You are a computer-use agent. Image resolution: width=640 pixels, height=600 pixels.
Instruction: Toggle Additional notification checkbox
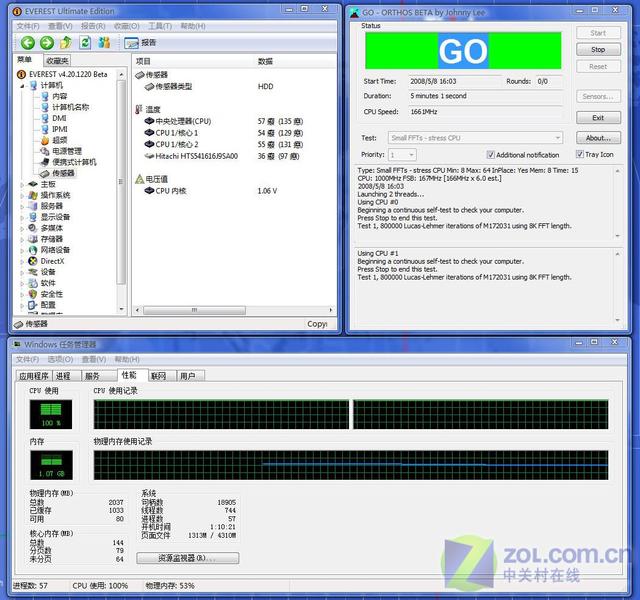pyautogui.click(x=491, y=155)
